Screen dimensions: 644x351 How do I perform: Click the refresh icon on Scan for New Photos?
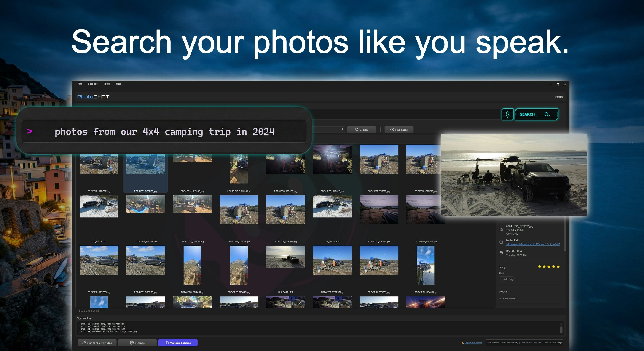pyautogui.click(x=84, y=343)
